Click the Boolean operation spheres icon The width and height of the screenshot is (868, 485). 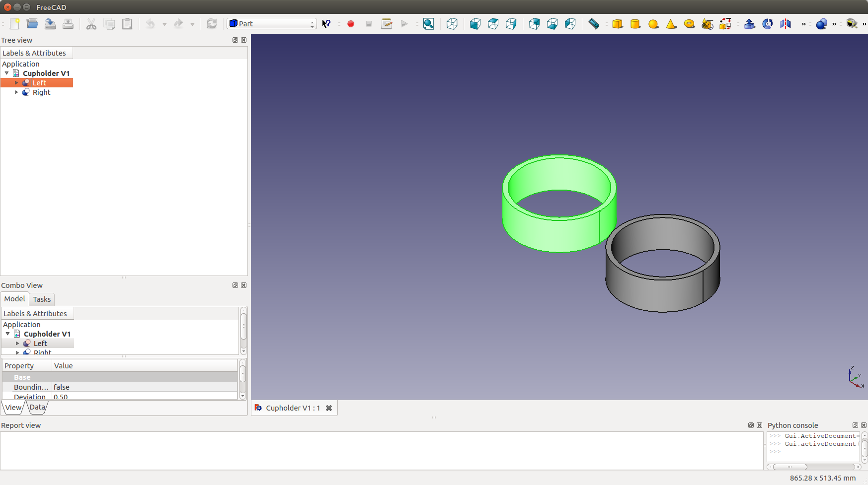coord(821,24)
